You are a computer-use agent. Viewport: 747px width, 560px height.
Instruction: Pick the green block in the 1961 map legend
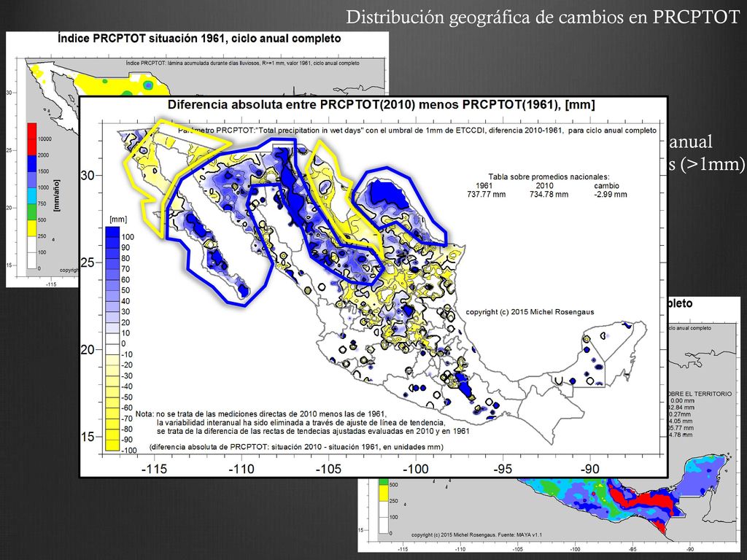31,212
